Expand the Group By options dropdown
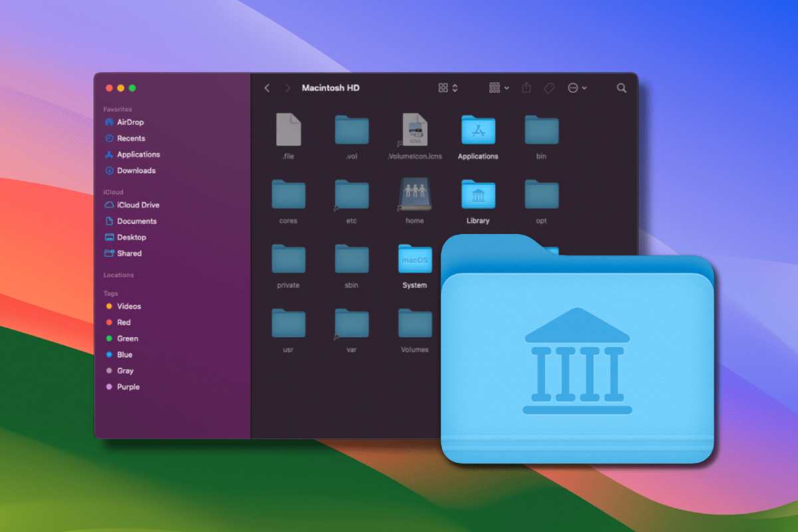This screenshot has height=532, width=798. coord(499,88)
